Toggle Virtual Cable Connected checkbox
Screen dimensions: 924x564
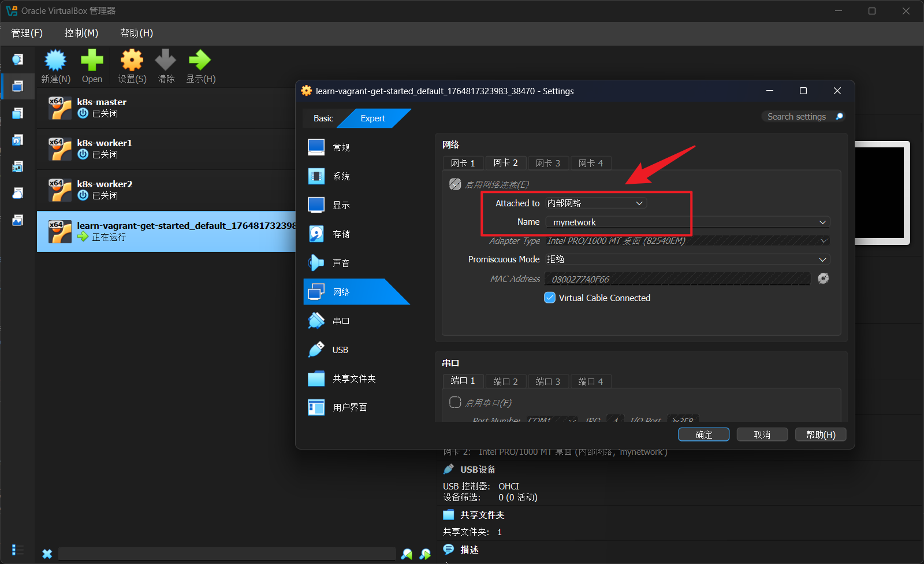(550, 298)
